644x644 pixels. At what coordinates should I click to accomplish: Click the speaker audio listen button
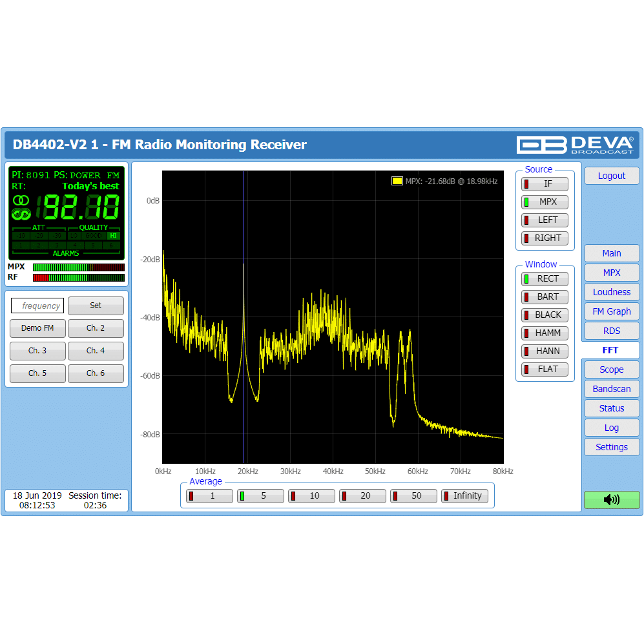tap(611, 499)
